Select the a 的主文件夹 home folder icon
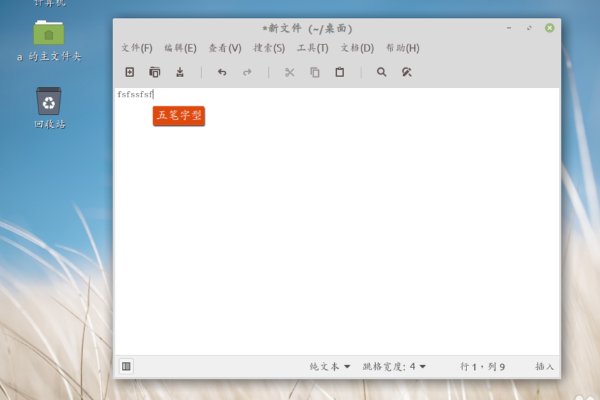The width and height of the screenshot is (600, 400). [49, 41]
